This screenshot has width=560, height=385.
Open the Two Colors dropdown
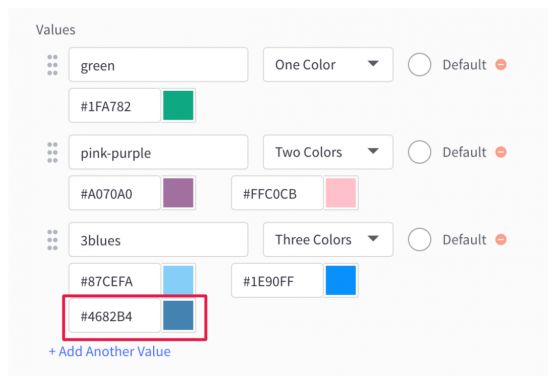point(328,152)
